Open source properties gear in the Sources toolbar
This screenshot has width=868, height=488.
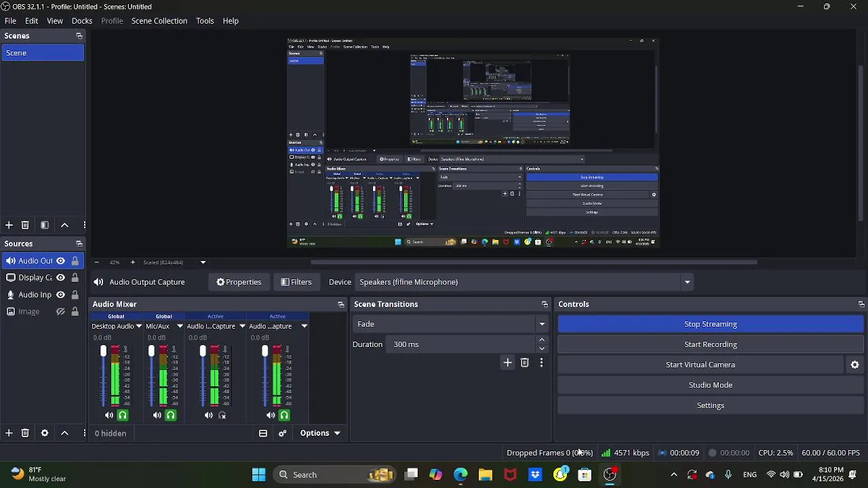pyautogui.click(x=45, y=433)
